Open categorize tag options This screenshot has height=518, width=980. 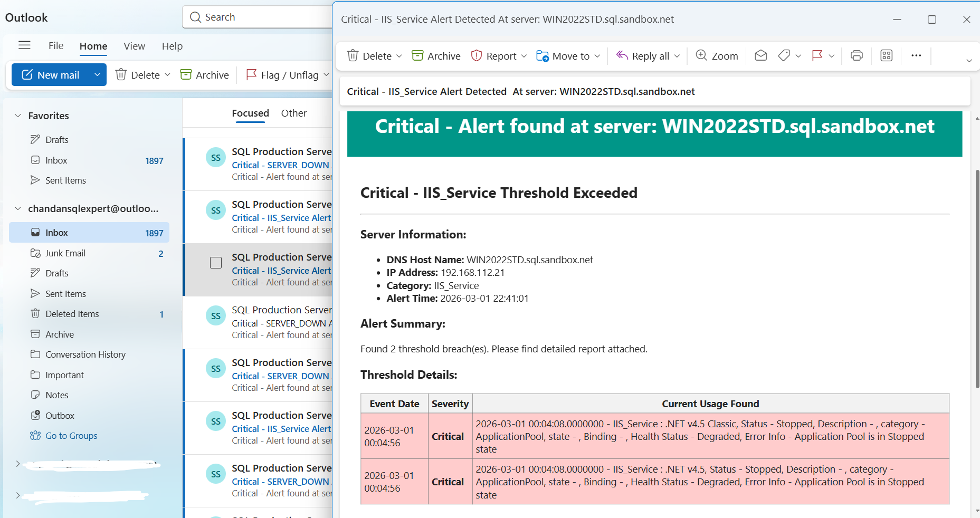tap(785, 55)
